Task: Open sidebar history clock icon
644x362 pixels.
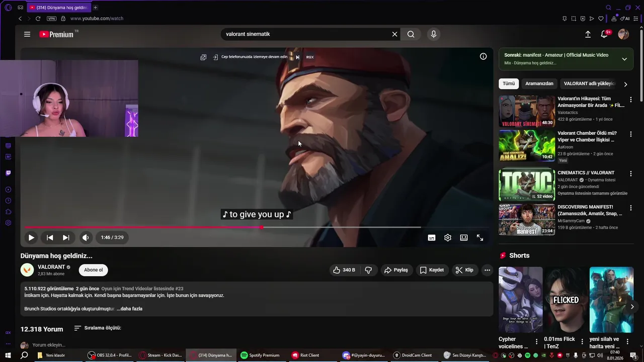Action: click(x=8, y=201)
